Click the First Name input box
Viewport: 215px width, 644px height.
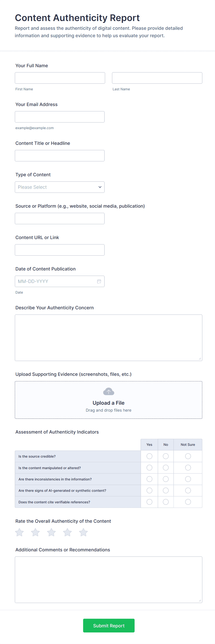(x=60, y=78)
